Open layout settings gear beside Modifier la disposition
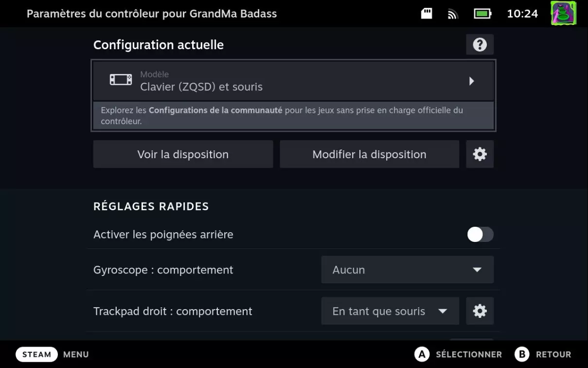The width and height of the screenshot is (588, 368). [480, 154]
